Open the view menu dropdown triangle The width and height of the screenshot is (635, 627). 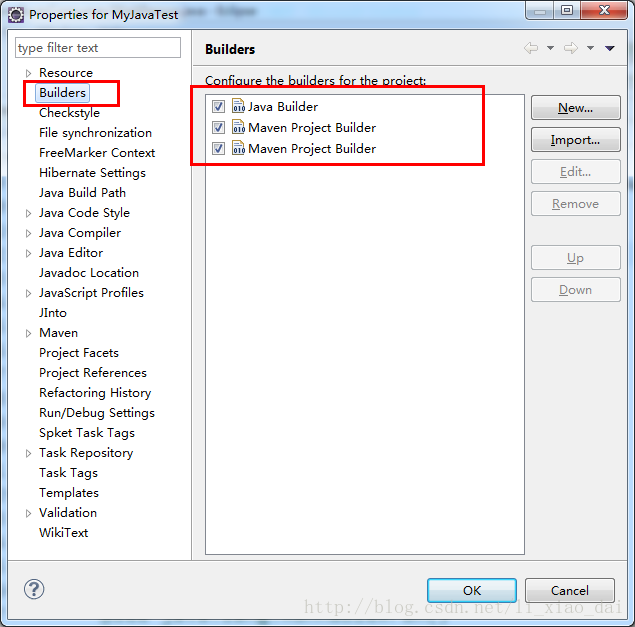tap(610, 49)
